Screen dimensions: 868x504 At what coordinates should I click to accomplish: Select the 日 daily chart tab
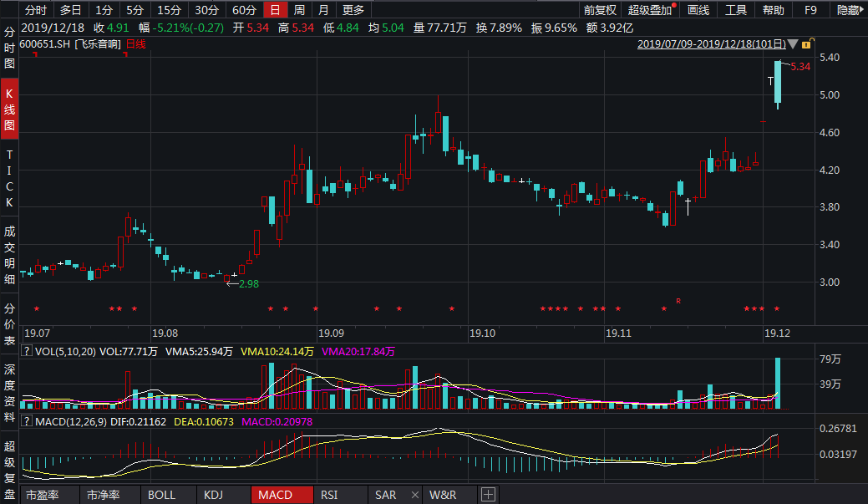[275, 10]
